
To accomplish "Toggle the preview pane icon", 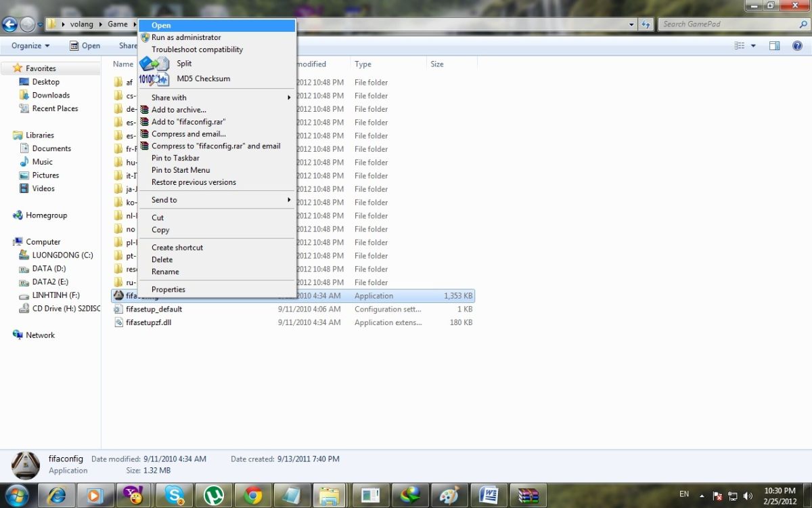I will 775,46.
